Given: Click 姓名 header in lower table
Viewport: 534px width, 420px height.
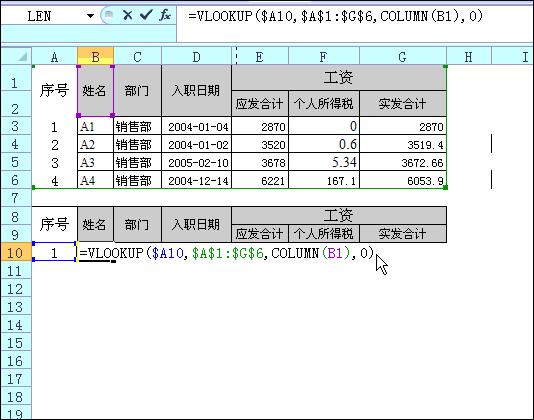Looking at the screenshot, I should pyautogui.click(x=95, y=224).
